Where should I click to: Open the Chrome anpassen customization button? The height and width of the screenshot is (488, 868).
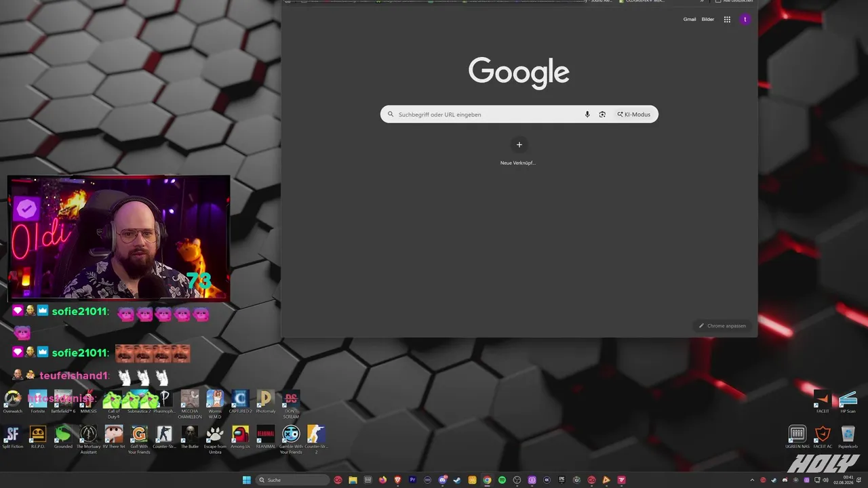[722, 326]
